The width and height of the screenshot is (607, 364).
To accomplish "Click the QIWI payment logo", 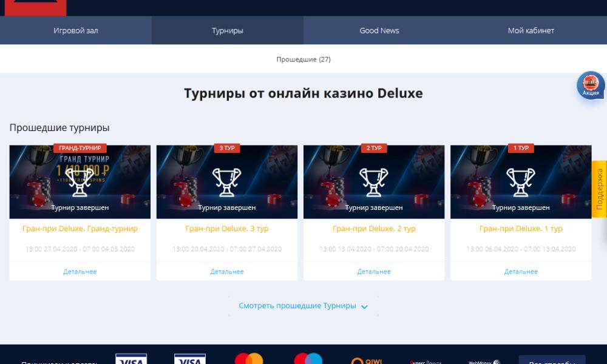I will (x=366, y=360).
